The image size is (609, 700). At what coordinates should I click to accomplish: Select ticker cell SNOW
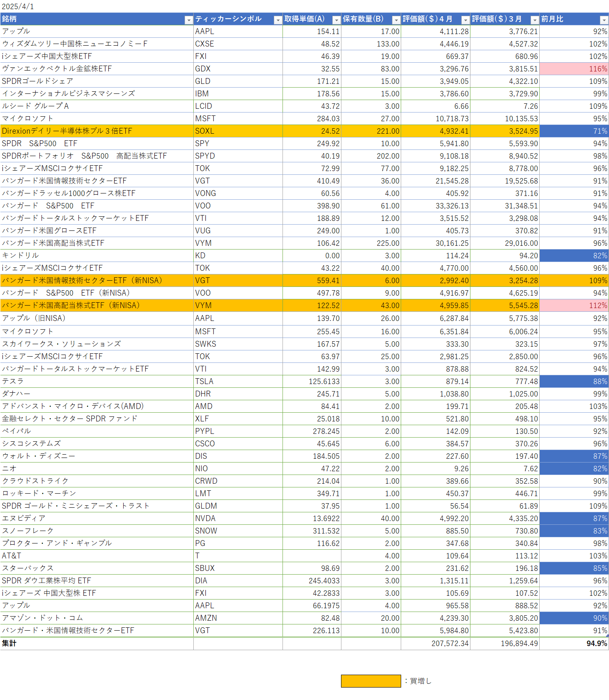[x=238, y=531]
